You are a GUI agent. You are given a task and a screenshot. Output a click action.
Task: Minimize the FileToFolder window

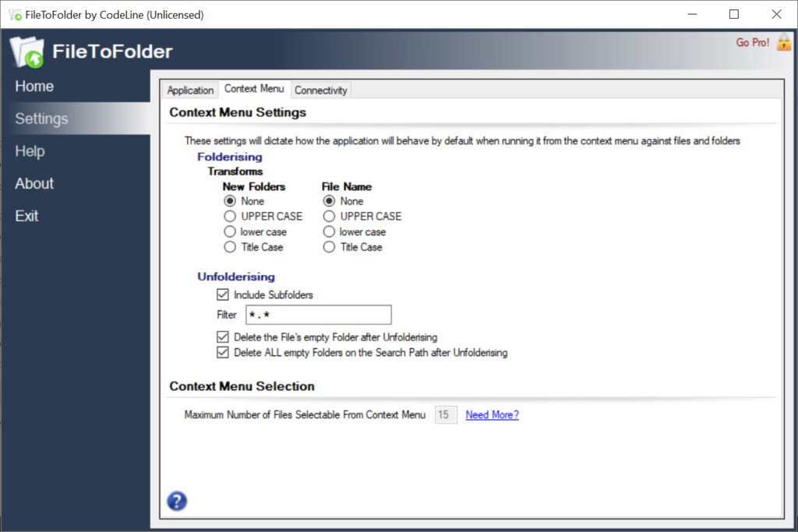(x=692, y=14)
